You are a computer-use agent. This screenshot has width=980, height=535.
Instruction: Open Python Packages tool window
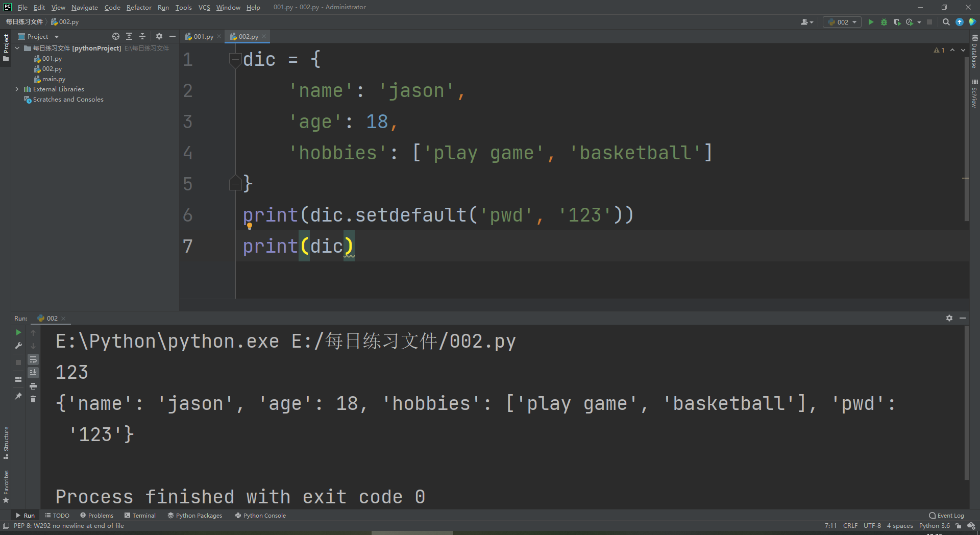coord(195,516)
